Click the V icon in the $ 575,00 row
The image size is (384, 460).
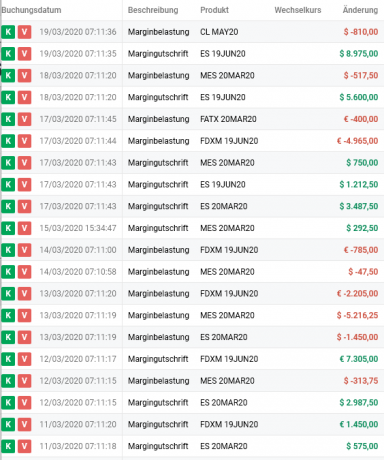click(x=24, y=446)
